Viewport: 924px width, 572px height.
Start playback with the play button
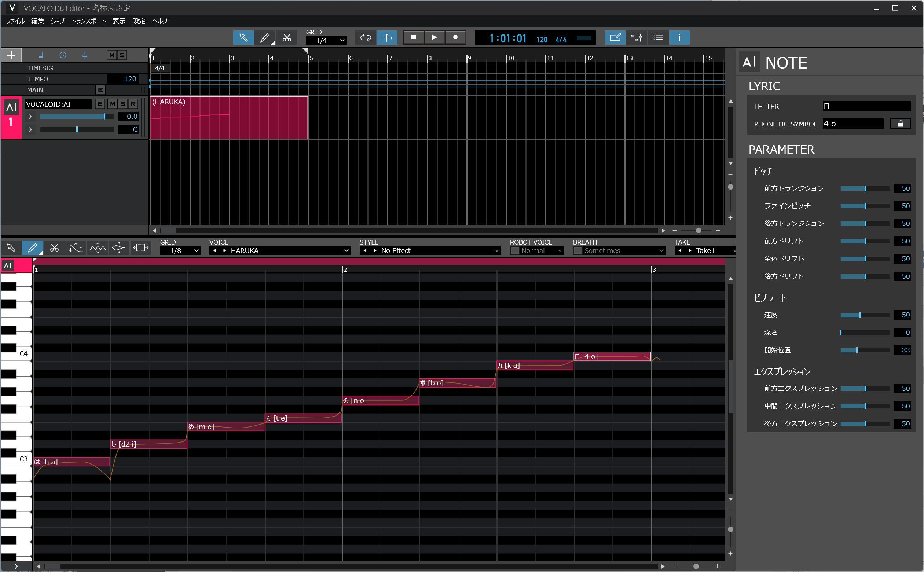(x=434, y=37)
